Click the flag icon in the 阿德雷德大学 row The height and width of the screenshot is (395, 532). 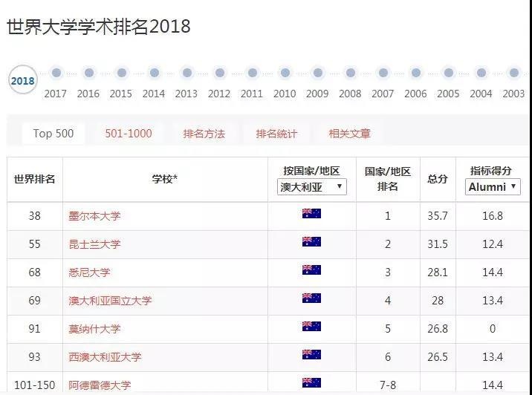click(311, 383)
